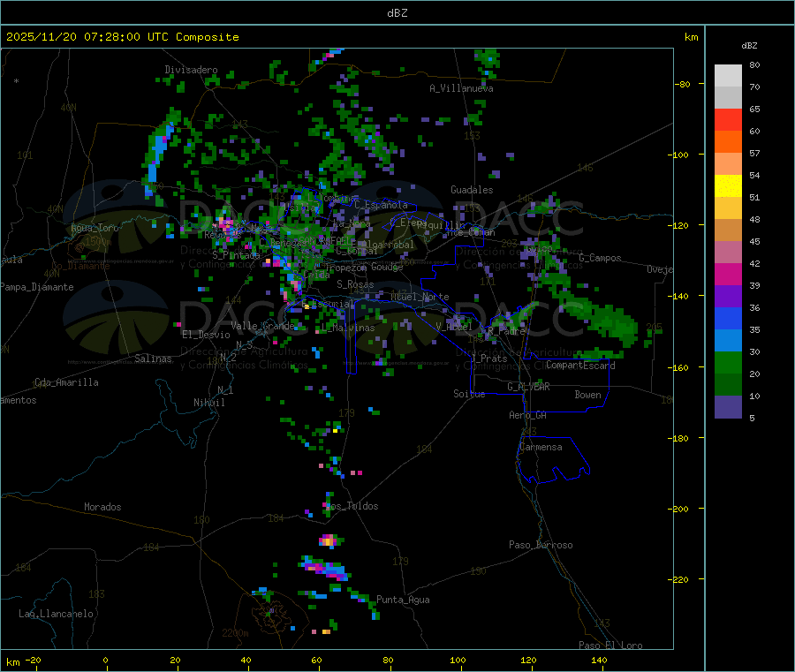
Task: Click the 'S_Rosas' location label
Action: (355, 284)
